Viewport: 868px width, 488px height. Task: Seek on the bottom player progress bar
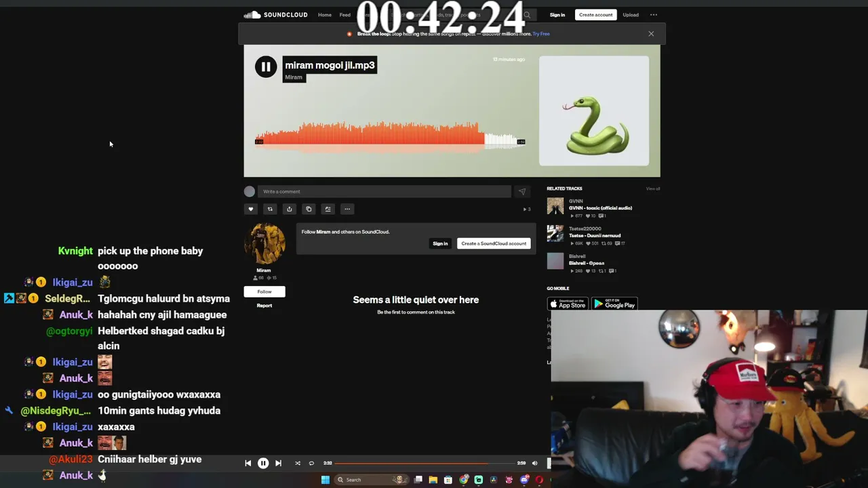click(425, 464)
